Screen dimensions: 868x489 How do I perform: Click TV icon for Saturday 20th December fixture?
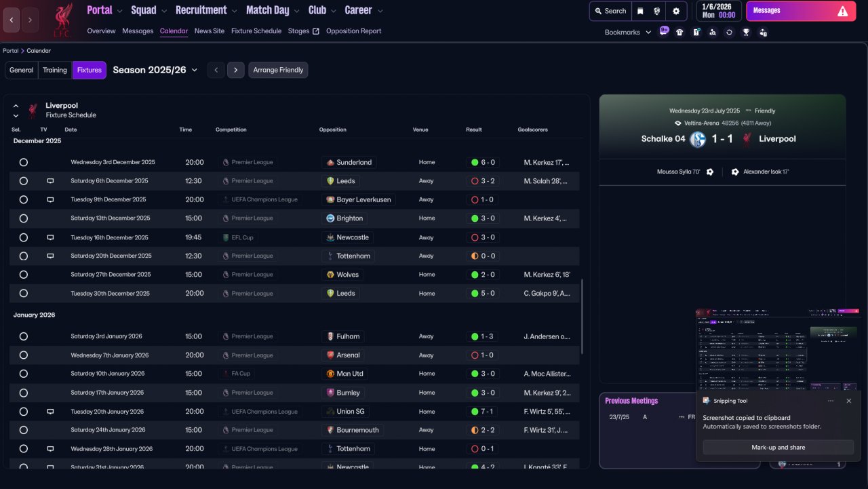[50, 256]
